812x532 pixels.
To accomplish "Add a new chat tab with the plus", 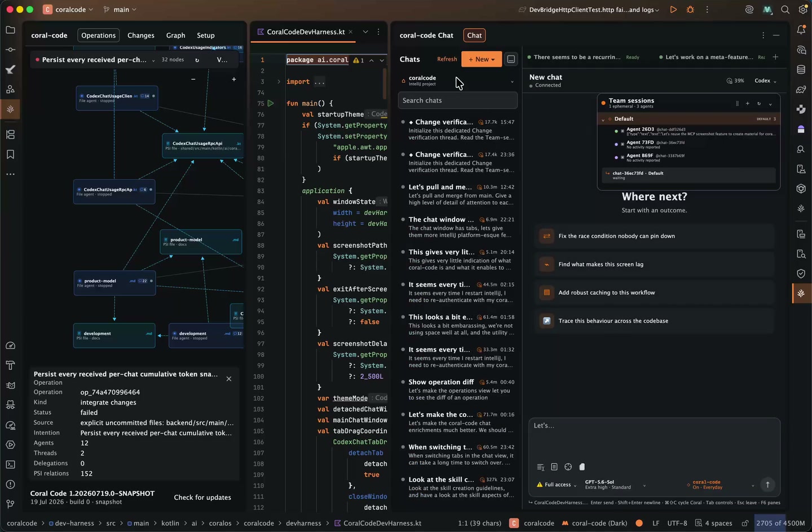I will (775, 57).
